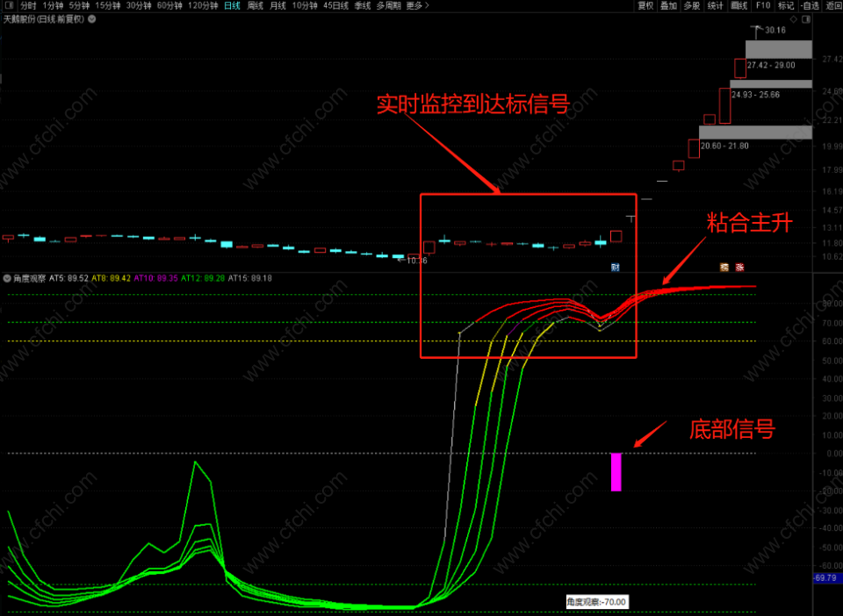Click the 10.36 low price label
Screen dimensions: 843x616
click(416, 261)
